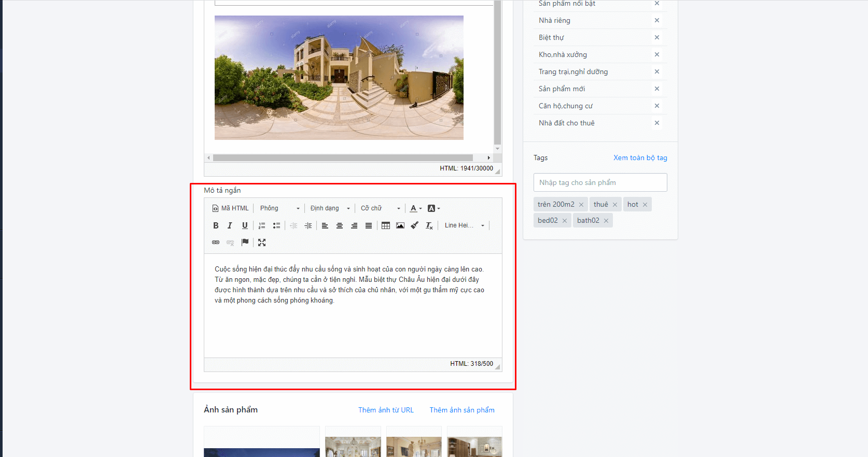Viewport: 868px width, 457px height.
Task: Open the Line Height dropdown
Action: point(464,225)
